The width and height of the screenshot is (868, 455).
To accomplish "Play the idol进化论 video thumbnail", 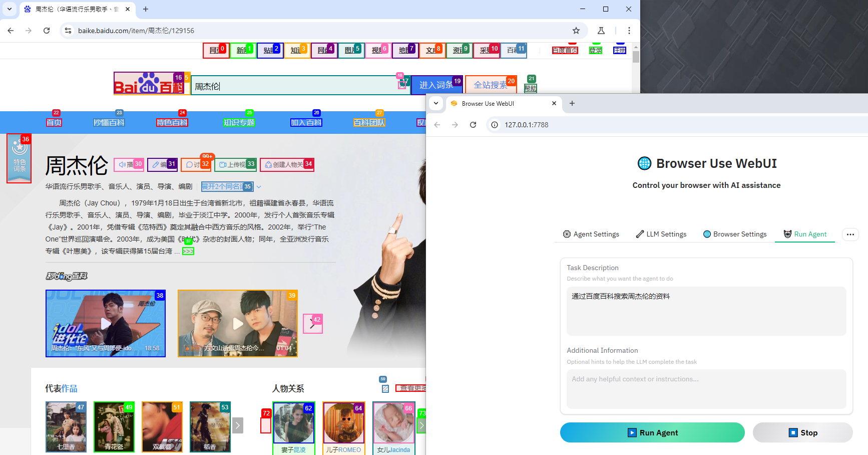I will click(106, 323).
